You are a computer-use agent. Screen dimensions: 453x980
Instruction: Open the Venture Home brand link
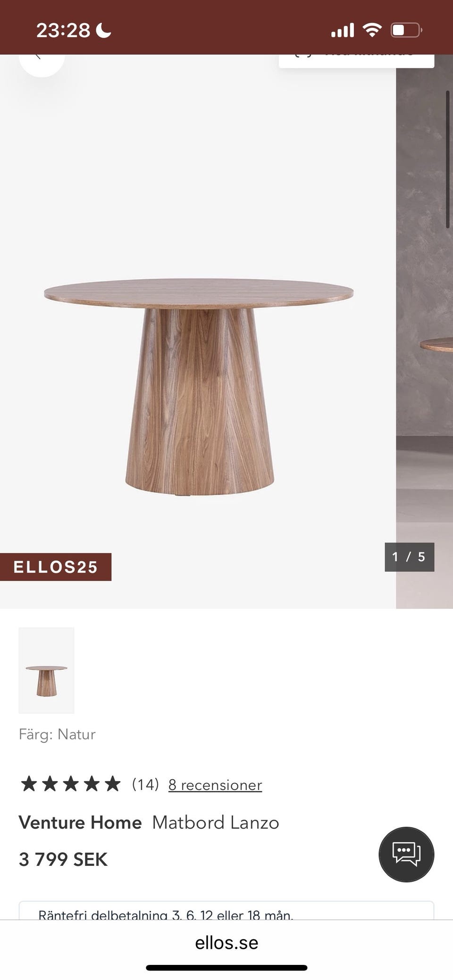tap(80, 822)
